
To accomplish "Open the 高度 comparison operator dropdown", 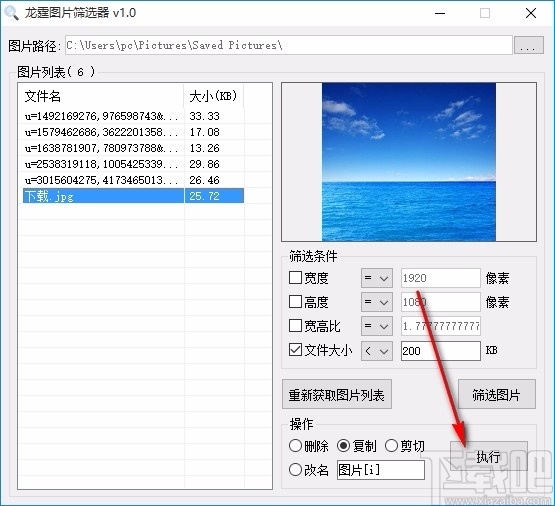I will coord(377,302).
